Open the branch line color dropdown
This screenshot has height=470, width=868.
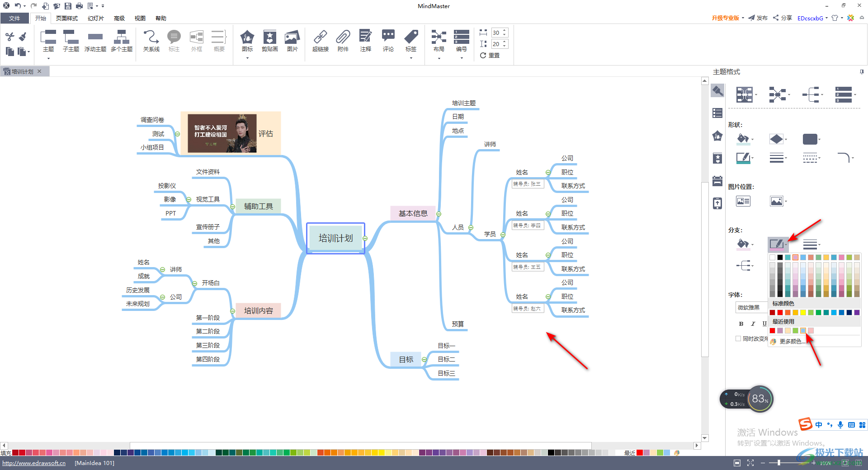(x=778, y=244)
